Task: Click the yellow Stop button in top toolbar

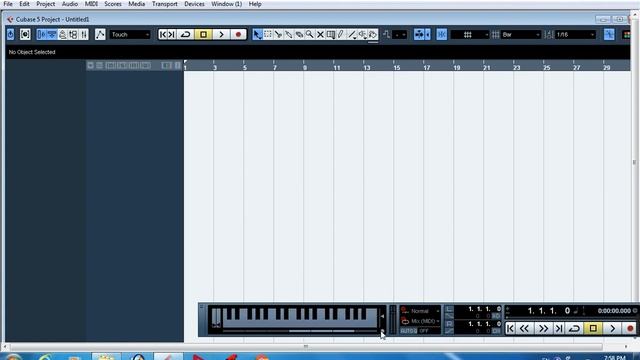Action: tap(203, 35)
